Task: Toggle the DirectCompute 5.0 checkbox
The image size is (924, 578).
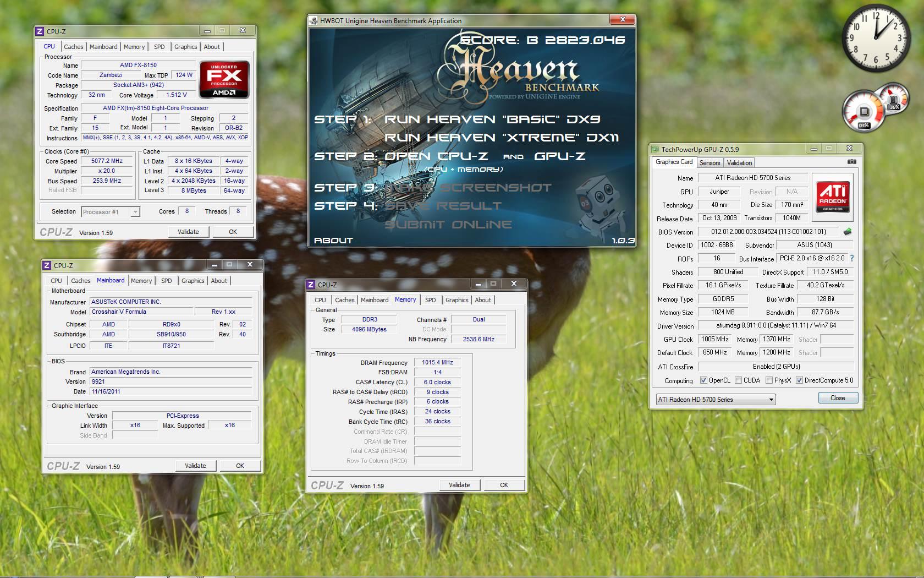Action: coord(799,380)
